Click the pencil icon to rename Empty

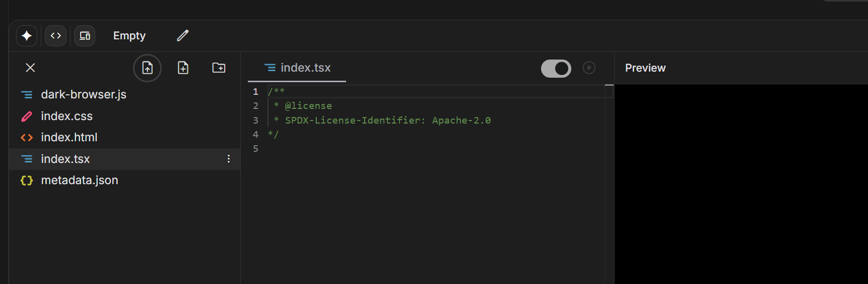coord(182,36)
